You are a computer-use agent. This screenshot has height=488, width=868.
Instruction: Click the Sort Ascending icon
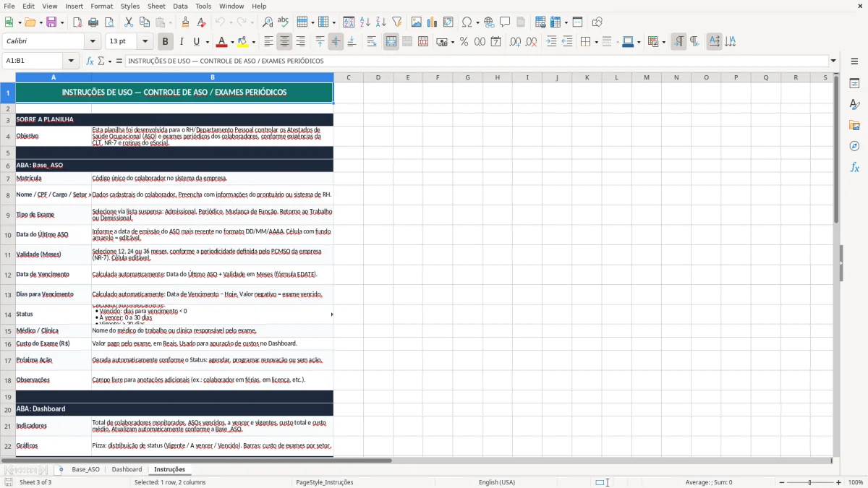click(x=365, y=22)
